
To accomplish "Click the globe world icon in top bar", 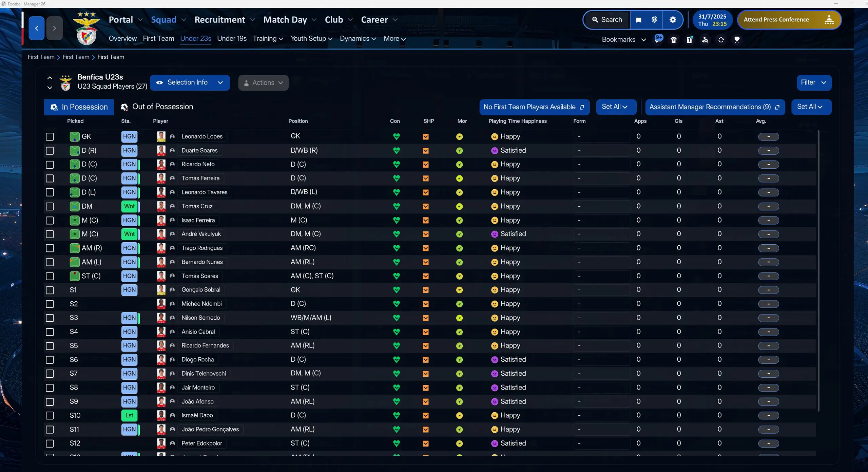I will [654, 20].
